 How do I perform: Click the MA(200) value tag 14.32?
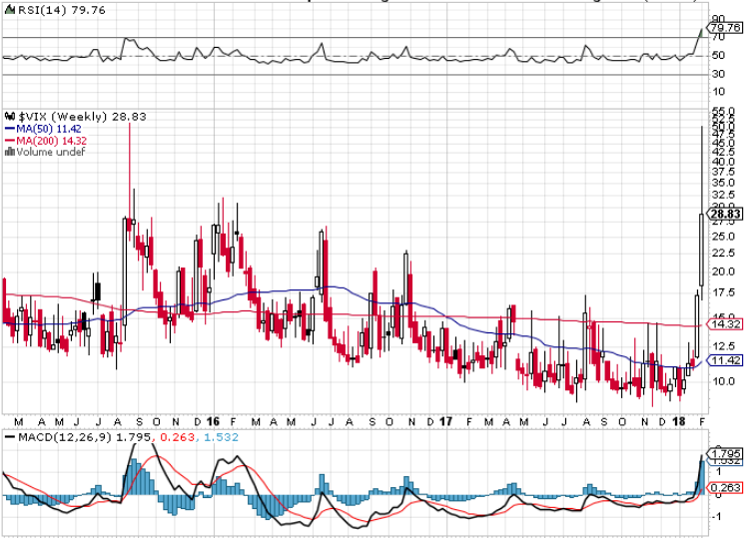[725, 324]
